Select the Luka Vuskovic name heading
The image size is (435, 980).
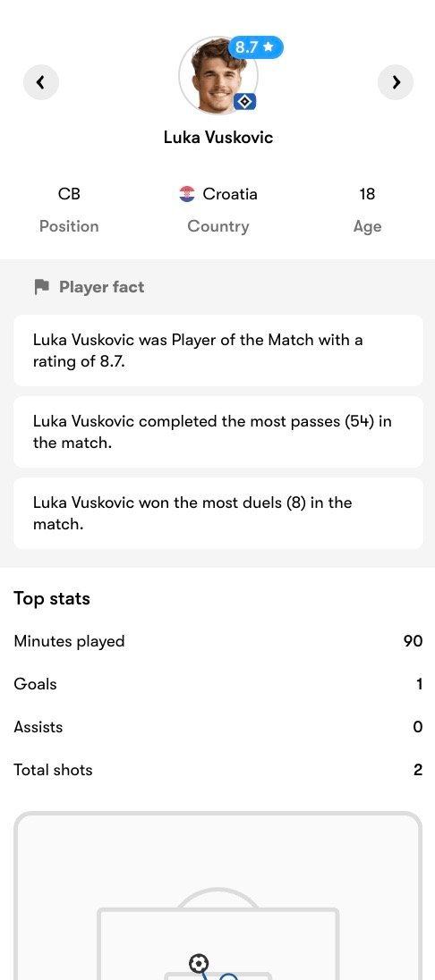pos(218,138)
